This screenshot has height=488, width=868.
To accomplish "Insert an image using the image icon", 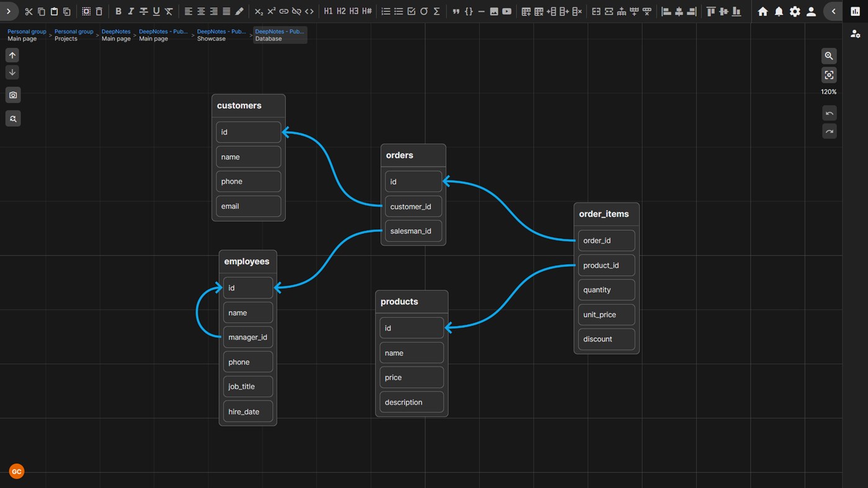I will (x=494, y=12).
